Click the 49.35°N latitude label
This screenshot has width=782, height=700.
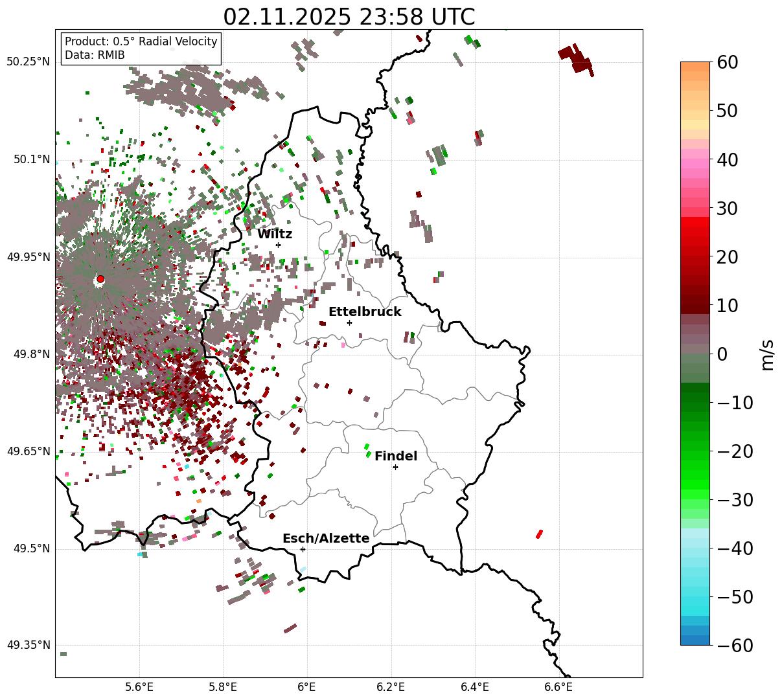(28, 645)
